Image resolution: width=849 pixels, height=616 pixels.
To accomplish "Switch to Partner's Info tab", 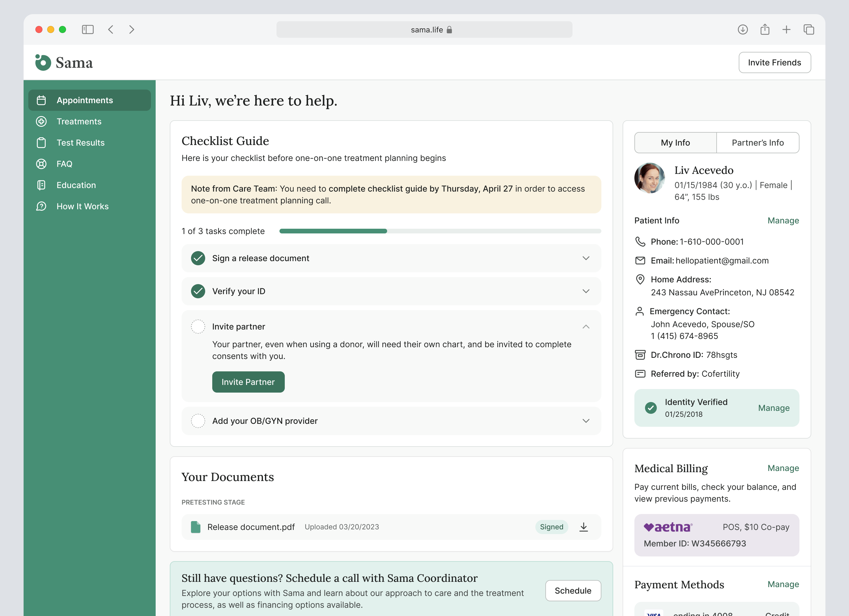I will point(758,143).
